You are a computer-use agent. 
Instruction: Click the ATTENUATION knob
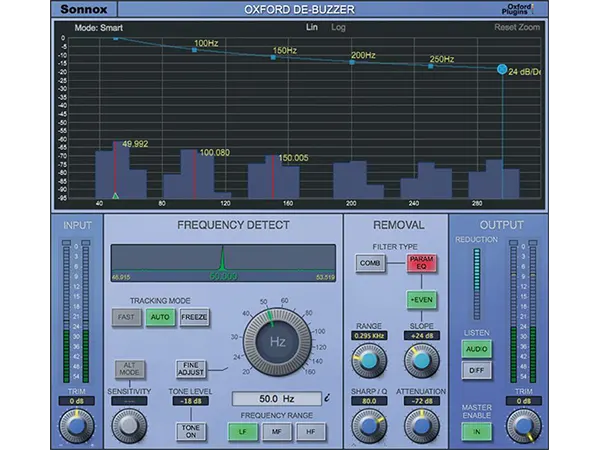coord(421,426)
